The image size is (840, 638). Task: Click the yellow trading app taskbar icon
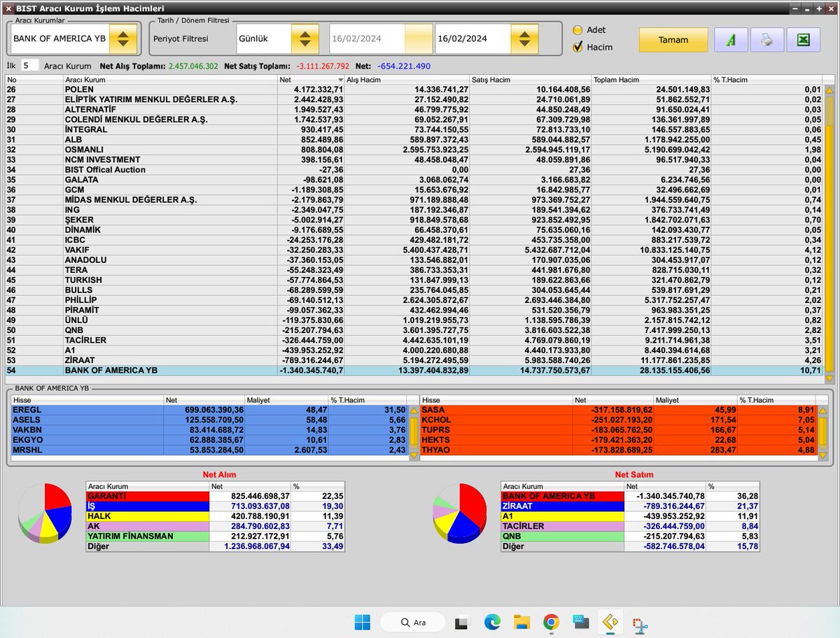610,622
